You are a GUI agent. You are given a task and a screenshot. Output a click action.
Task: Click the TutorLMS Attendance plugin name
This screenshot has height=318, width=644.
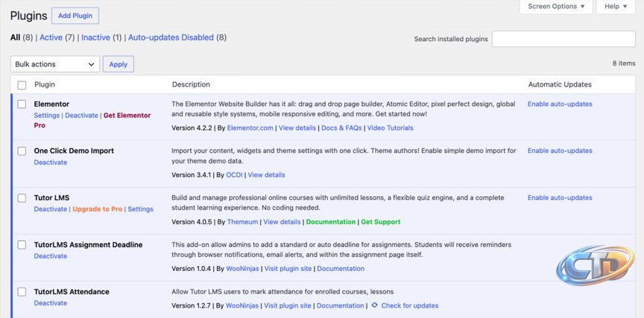pyautogui.click(x=72, y=292)
